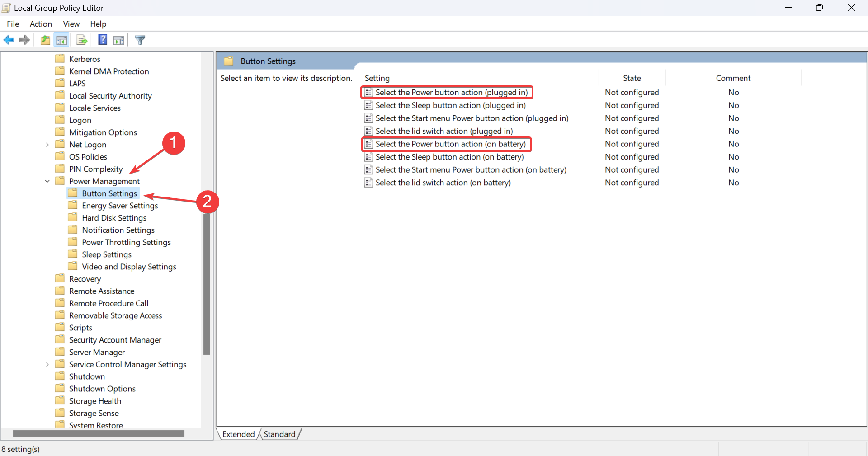Select Removable Storage Access tree item
The width and height of the screenshot is (868, 456).
tap(115, 315)
